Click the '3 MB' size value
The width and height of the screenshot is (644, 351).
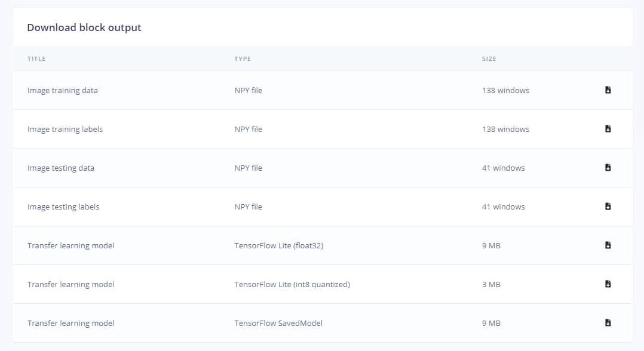coord(491,285)
